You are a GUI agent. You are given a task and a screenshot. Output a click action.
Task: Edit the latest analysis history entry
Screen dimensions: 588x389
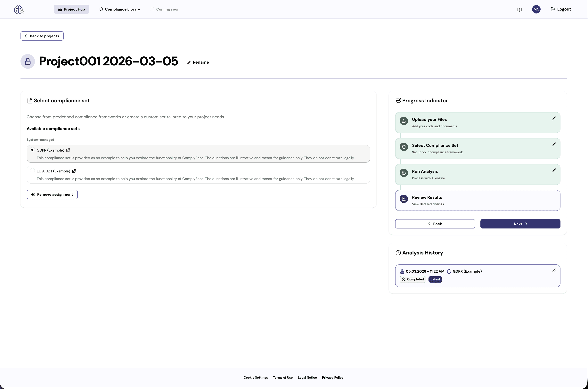(554, 270)
